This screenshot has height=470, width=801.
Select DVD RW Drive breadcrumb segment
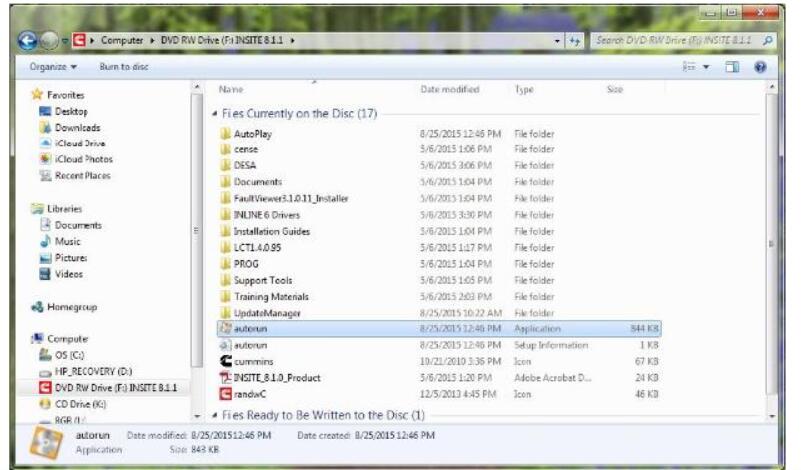tap(222, 40)
